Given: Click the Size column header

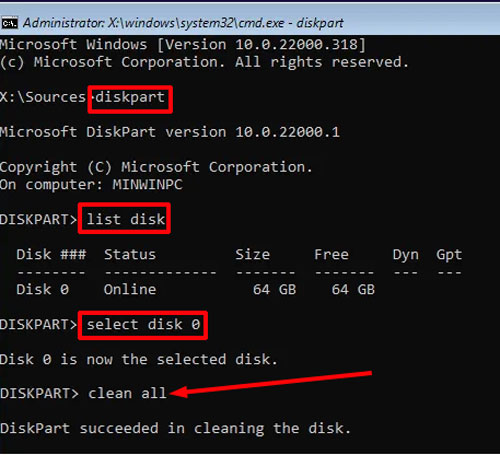Looking at the screenshot, I should click(252, 254).
